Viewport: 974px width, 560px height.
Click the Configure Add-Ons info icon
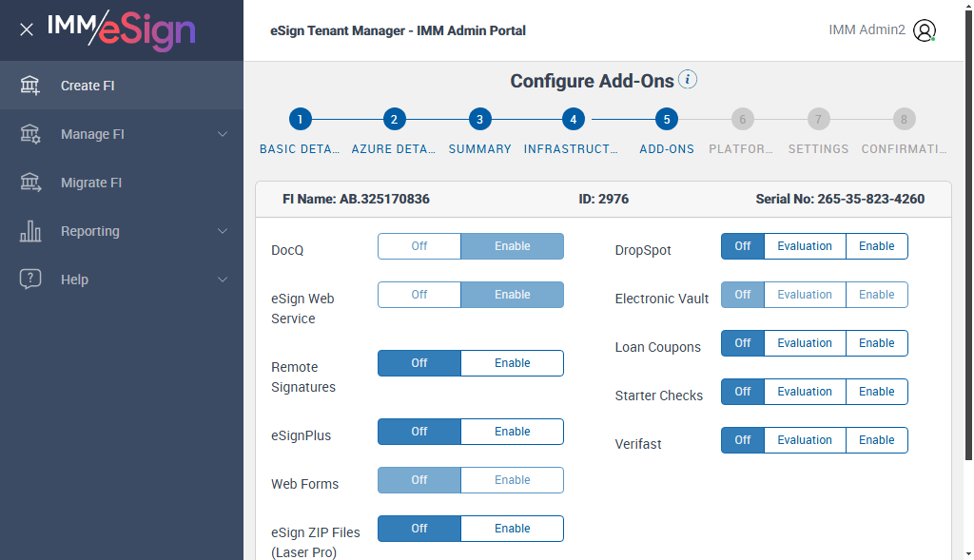coord(688,80)
